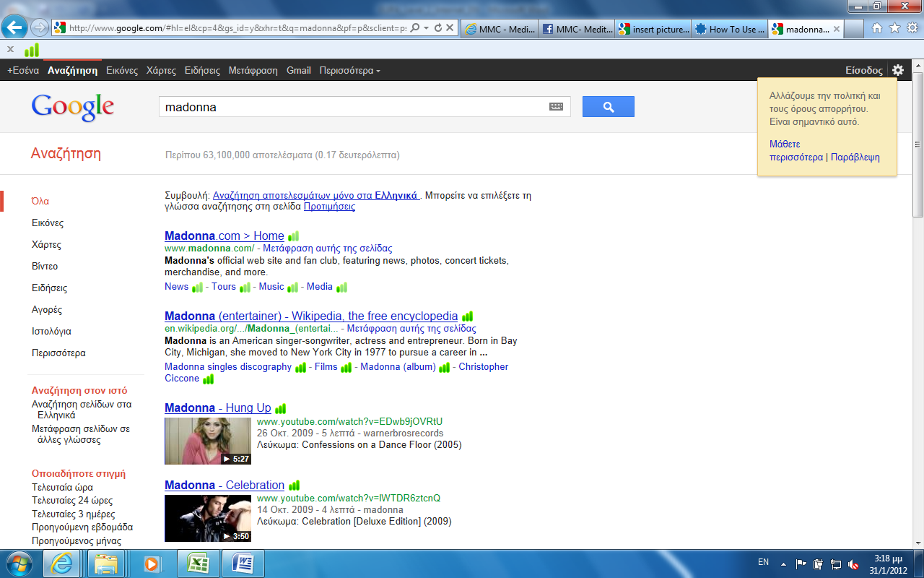The width and height of the screenshot is (924, 578).
Task: Switch to the How To Use ... tab
Action: click(x=731, y=30)
